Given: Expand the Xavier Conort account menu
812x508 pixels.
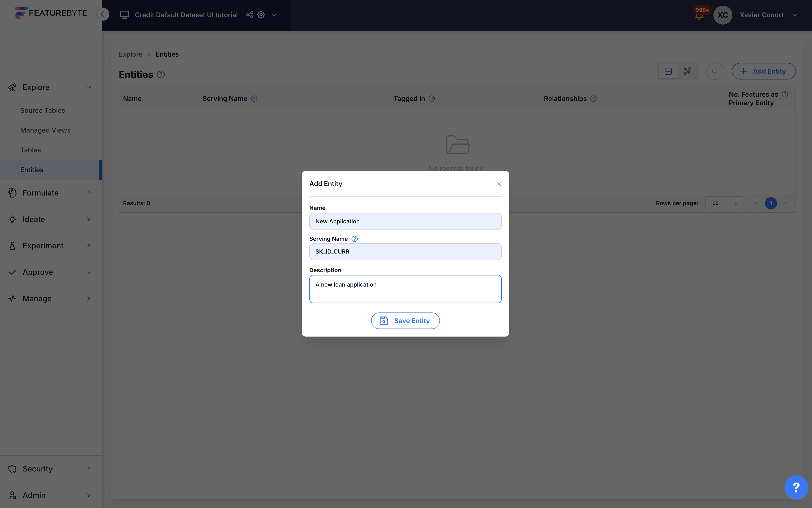Looking at the screenshot, I should click(795, 15).
